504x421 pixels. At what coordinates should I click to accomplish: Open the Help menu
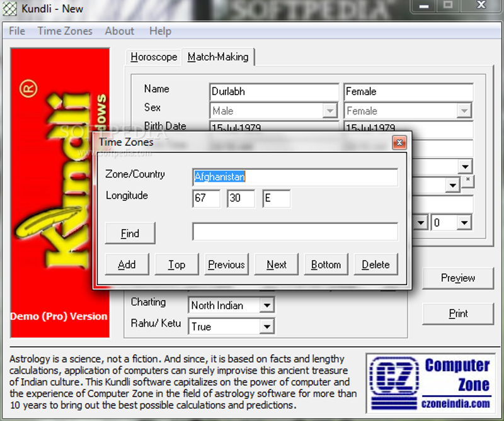coord(160,31)
